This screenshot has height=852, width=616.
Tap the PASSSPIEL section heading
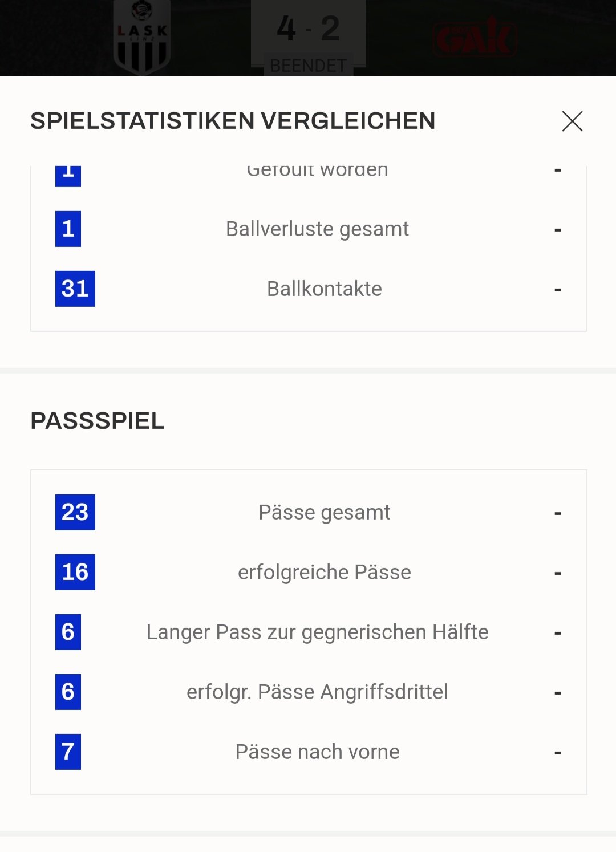coord(97,421)
